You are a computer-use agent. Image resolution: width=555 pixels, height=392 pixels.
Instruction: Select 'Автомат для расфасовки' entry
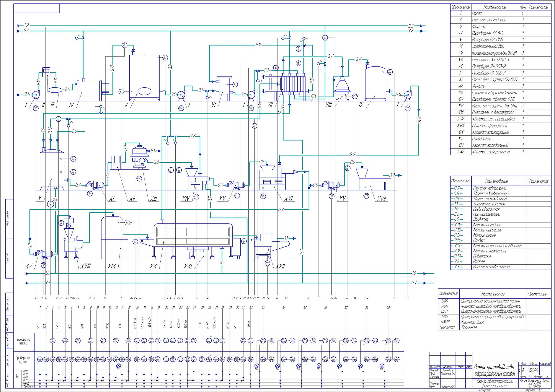click(x=493, y=119)
